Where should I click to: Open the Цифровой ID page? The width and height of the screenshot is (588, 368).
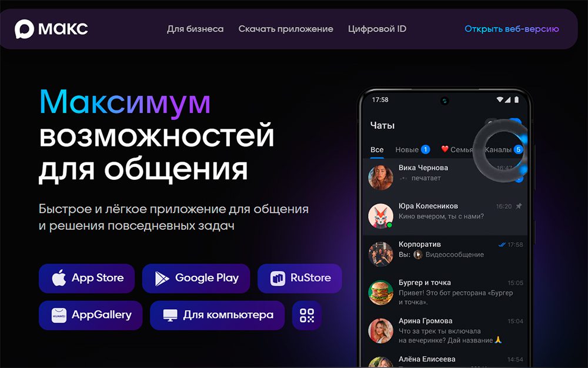point(377,29)
